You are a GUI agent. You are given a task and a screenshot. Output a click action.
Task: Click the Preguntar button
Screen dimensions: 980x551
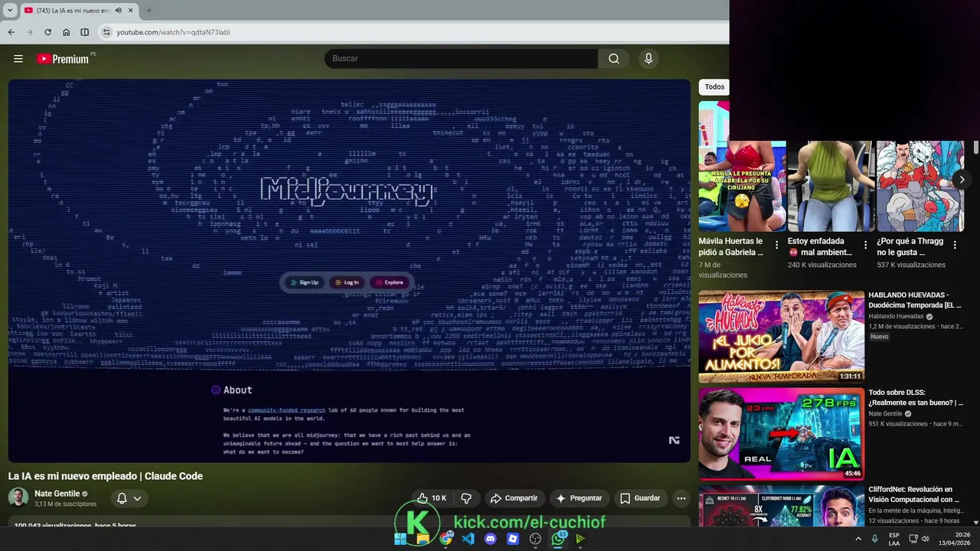point(579,498)
